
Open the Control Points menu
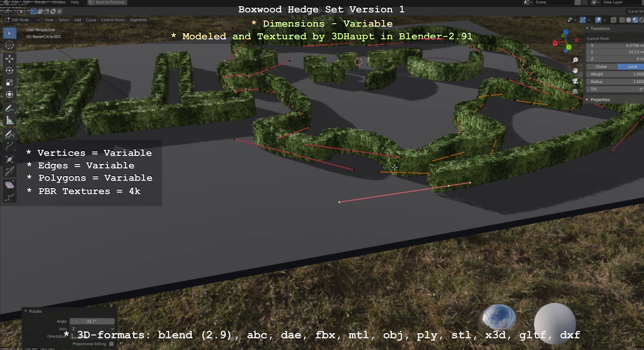[113, 20]
